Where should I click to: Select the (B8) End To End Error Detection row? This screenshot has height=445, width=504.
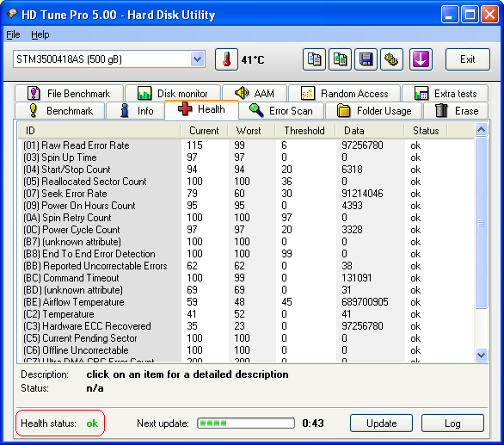coord(246,254)
